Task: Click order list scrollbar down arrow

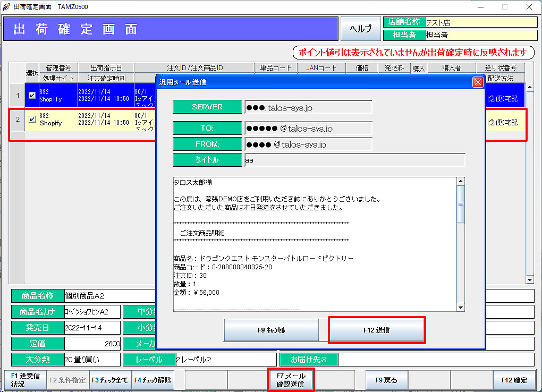Action: [x=529, y=280]
